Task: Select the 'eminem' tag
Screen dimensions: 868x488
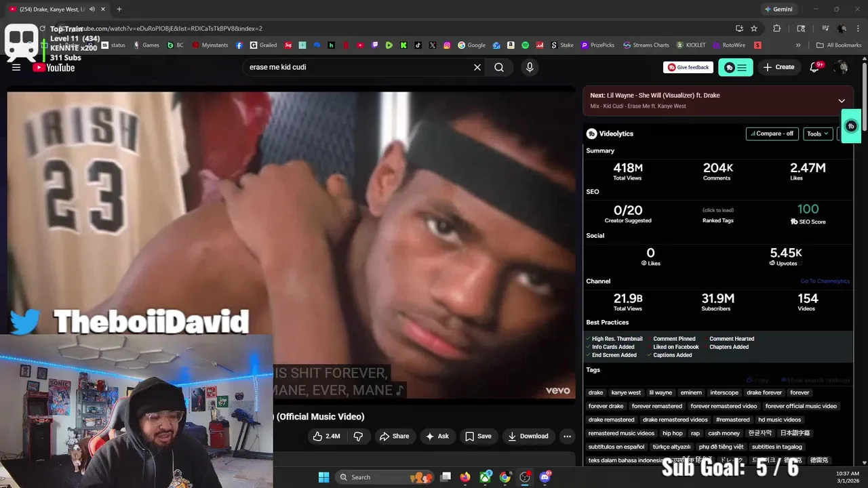Action: click(x=691, y=392)
